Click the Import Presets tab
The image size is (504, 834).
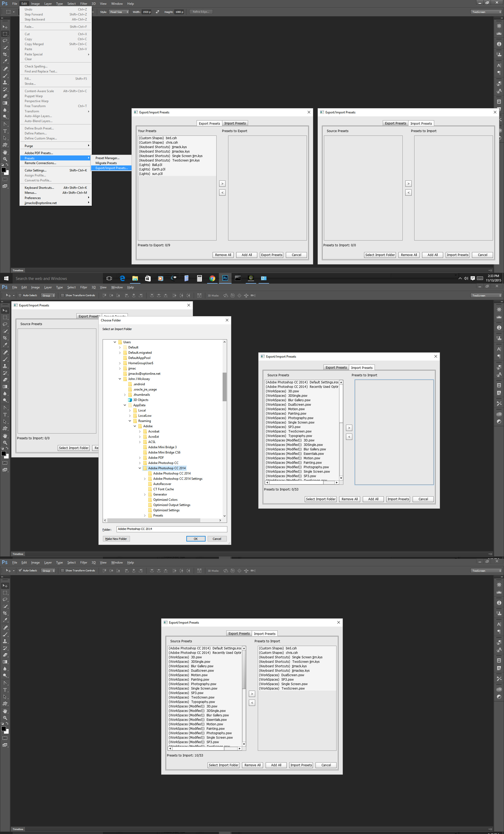coord(236,123)
